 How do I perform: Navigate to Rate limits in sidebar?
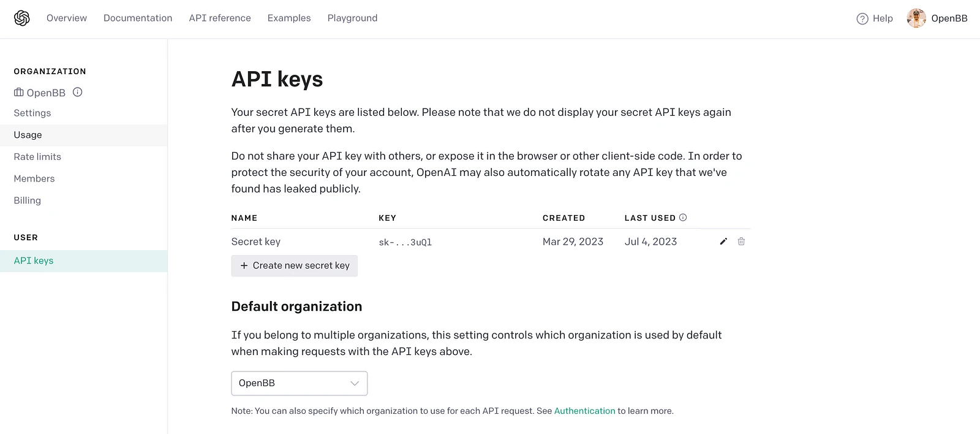[37, 157]
